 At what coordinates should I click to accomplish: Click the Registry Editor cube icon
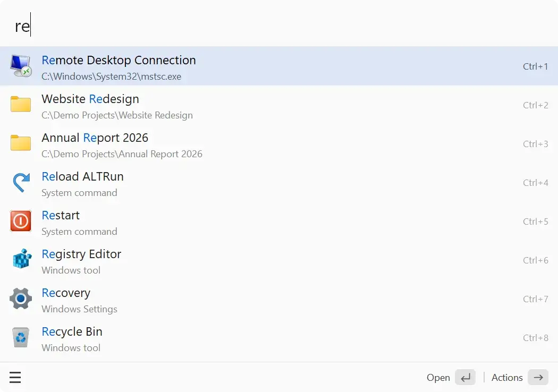tap(22, 259)
